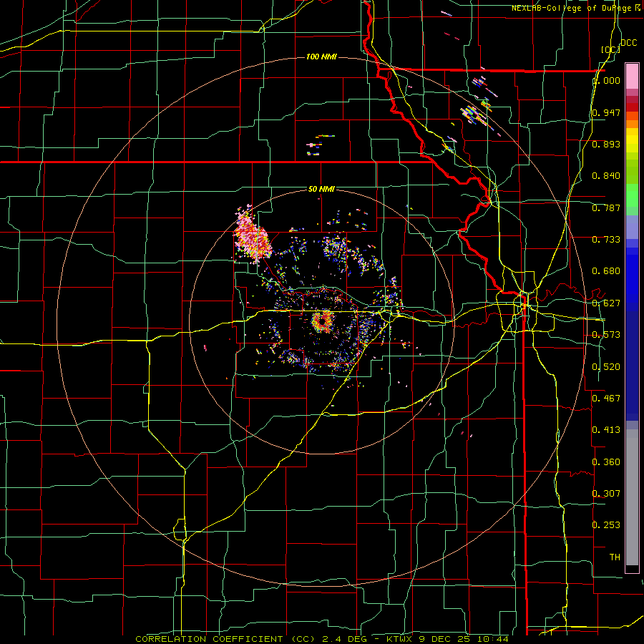The image size is (644, 644).
Task: Click the TH legend label
Action: (x=615, y=557)
